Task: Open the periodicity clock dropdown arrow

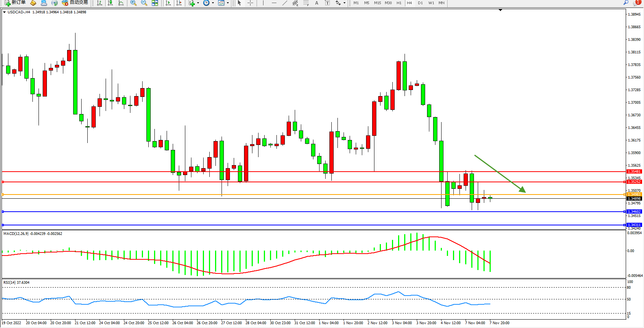Action: pyautogui.click(x=213, y=3)
